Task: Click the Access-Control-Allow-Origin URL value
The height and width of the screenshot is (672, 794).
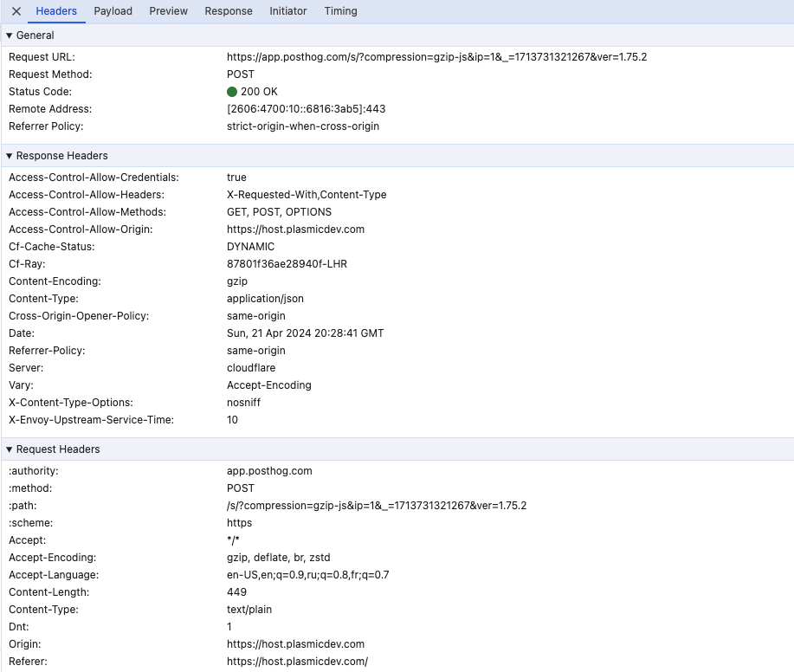Action: pyautogui.click(x=295, y=229)
